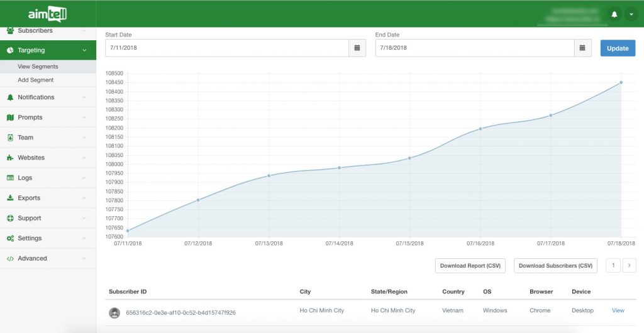
Task: Click the Support lifebuoy icon
Action: pos(10,218)
